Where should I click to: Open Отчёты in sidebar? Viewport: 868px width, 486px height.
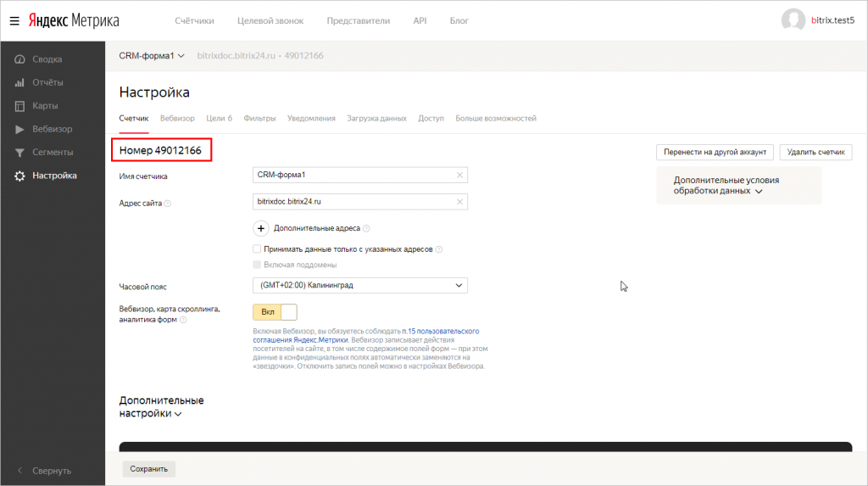coord(47,82)
